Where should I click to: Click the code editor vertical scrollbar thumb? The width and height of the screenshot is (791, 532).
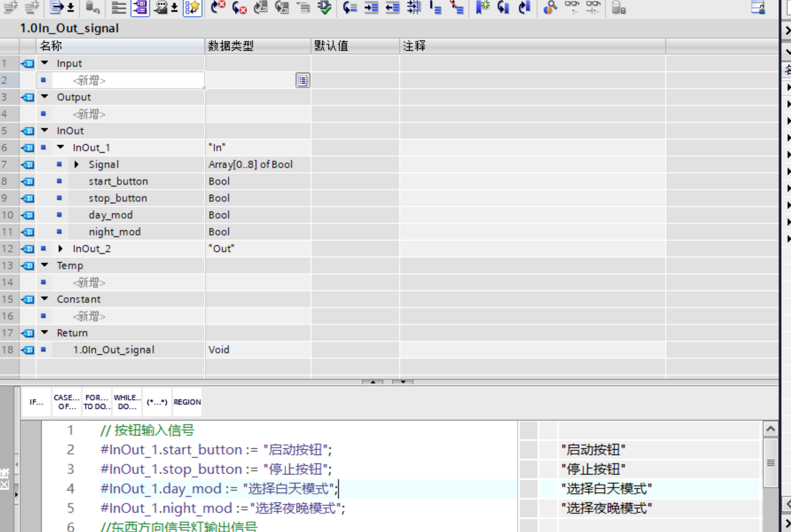coord(770,463)
